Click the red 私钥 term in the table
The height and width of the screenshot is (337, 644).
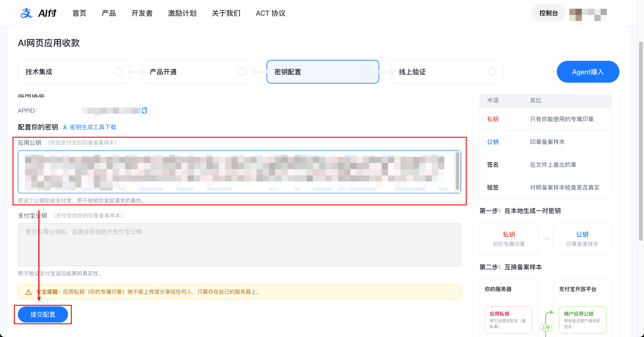click(x=493, y=119)
